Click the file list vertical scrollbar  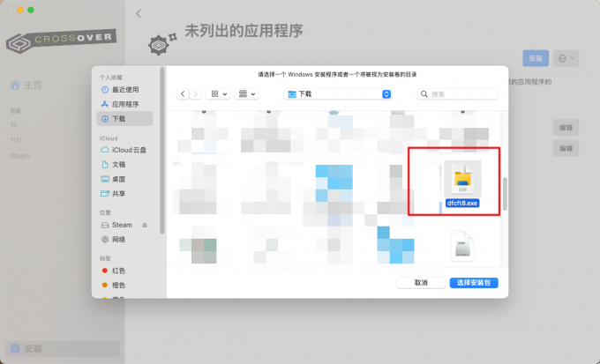(x=505, y=194)
